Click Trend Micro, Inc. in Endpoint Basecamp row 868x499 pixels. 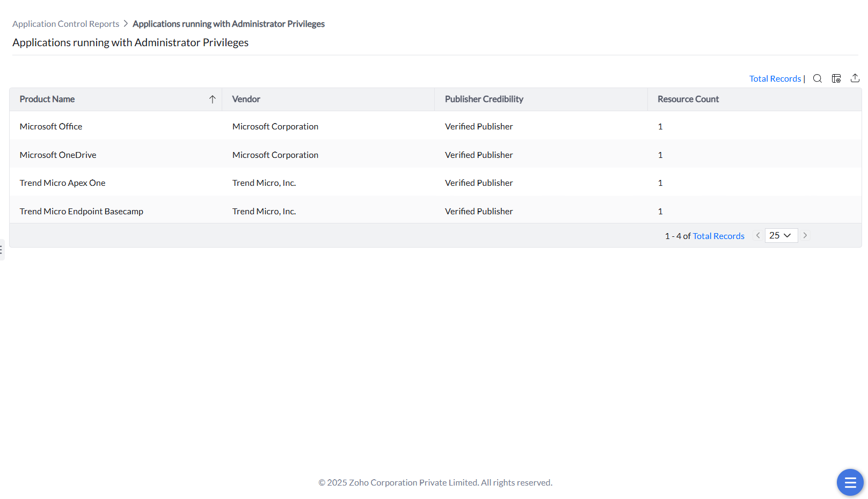click(264, 211)
